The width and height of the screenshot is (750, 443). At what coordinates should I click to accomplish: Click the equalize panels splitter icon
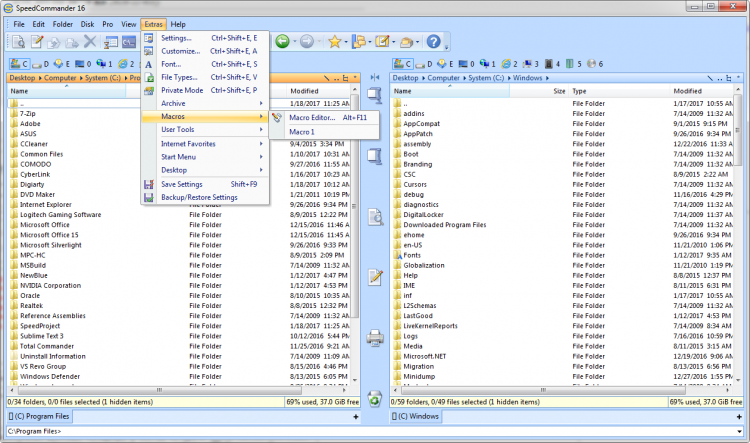(x=375, y=78)
